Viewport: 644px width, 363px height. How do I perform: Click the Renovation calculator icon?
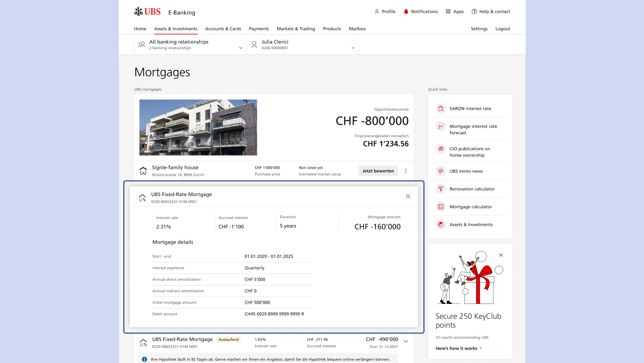pyautogui.click(x=441, y=189)
